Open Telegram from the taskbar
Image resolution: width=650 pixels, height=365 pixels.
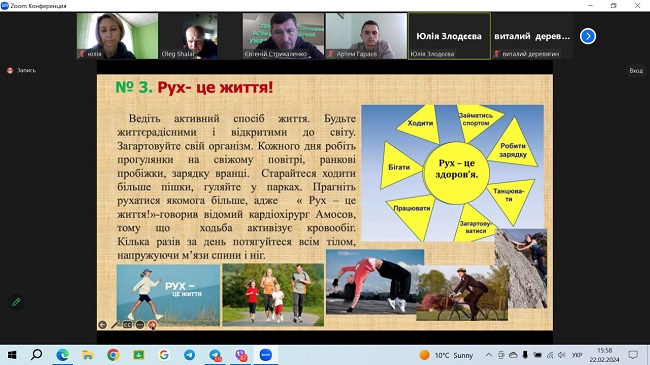coord(189,355)
